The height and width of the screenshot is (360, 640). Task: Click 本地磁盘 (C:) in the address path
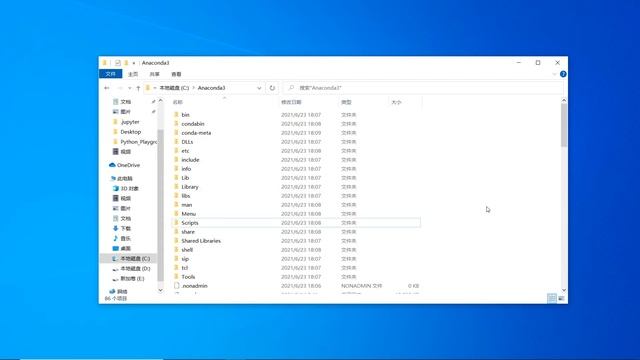point(174,88)
